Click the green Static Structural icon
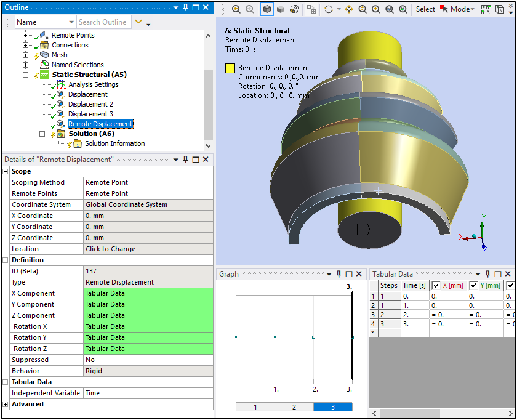 [x=44, y=75]
